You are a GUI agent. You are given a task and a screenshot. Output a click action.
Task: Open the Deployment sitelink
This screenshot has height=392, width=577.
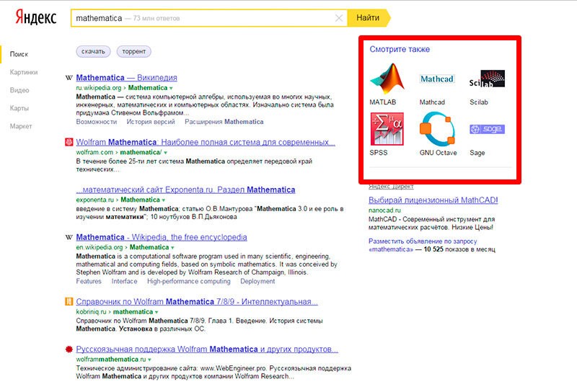257,281
